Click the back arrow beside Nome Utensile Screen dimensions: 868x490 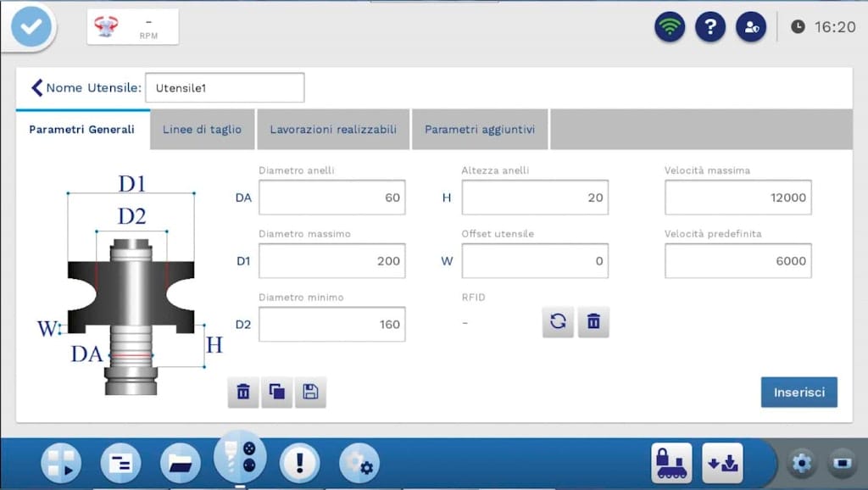[x=36, y=87]
